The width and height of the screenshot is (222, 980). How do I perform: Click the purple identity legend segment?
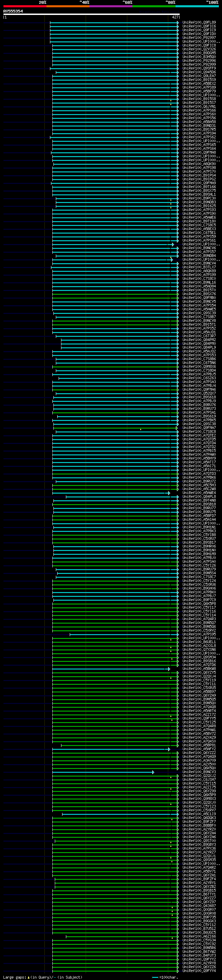[111, 6]
